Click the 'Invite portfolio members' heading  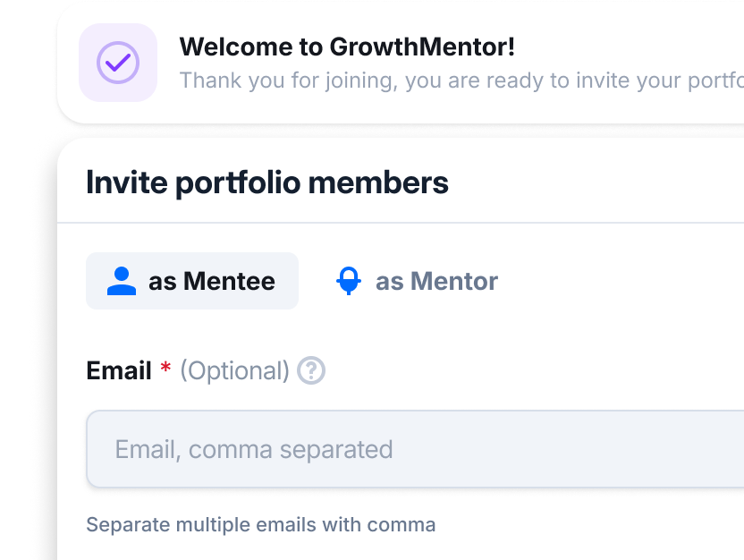point(267,182)
